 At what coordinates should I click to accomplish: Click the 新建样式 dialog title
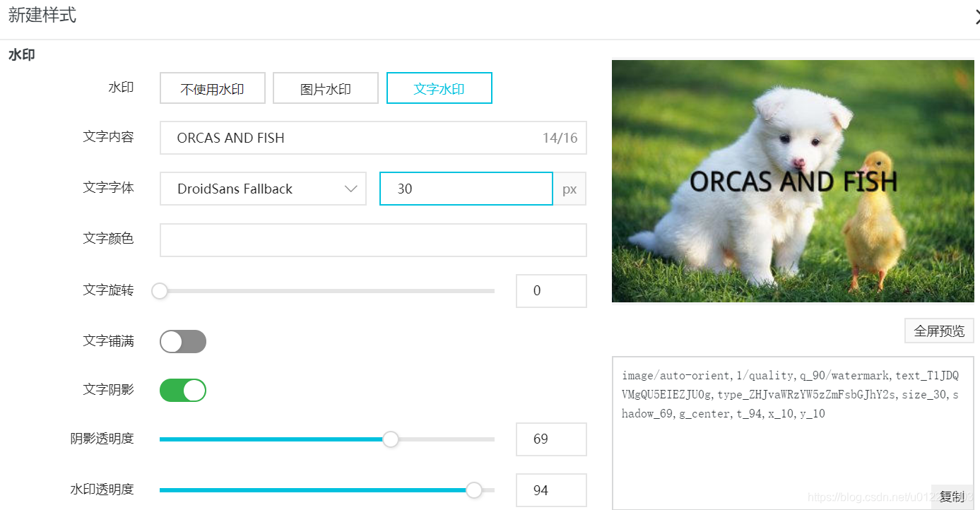[42, 16]
